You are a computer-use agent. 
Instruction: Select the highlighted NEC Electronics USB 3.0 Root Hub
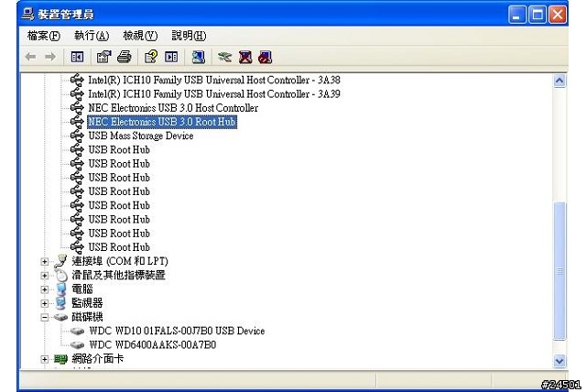162,122
